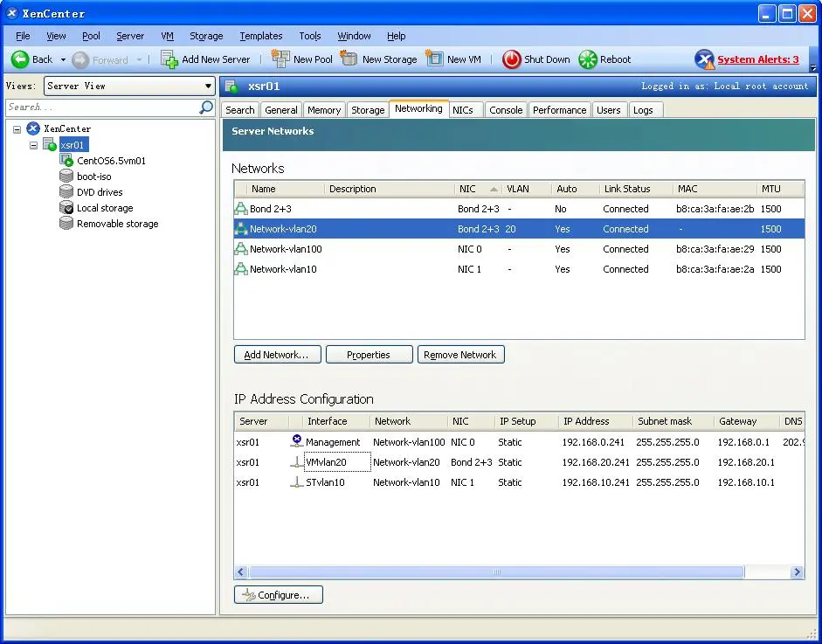
Task: Click the search magnifier icon
Action: coord(206,107)
